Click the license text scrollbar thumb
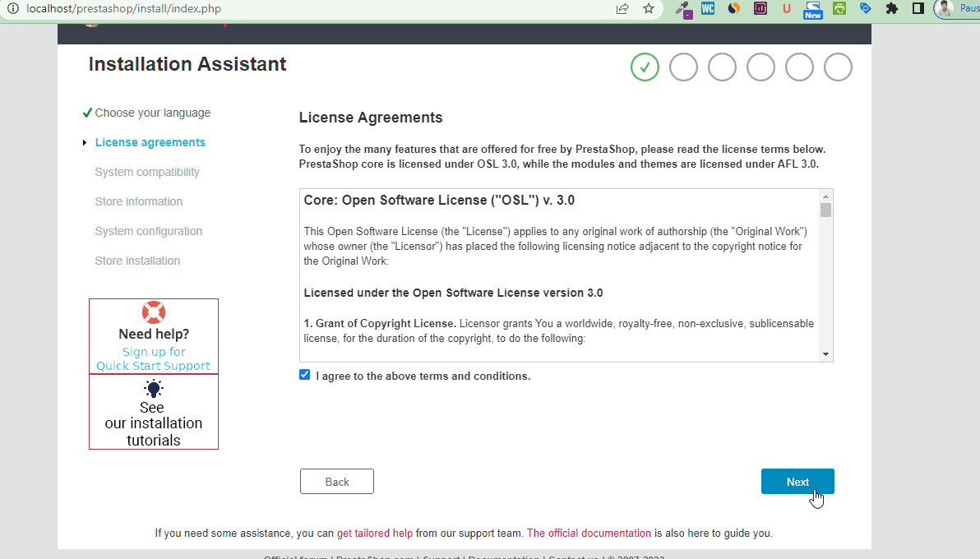Image resolution: width=980 pixels, height=559 pixels. click(825, 210)
